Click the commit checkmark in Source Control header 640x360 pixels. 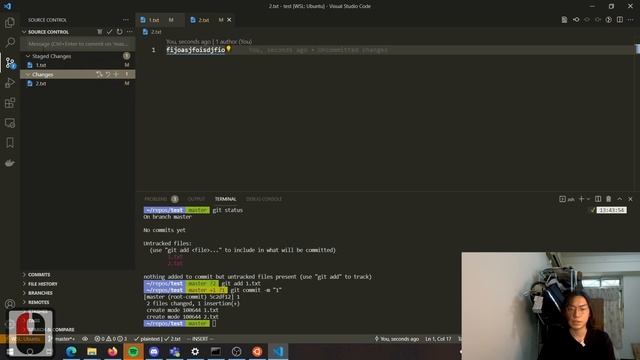109,31
